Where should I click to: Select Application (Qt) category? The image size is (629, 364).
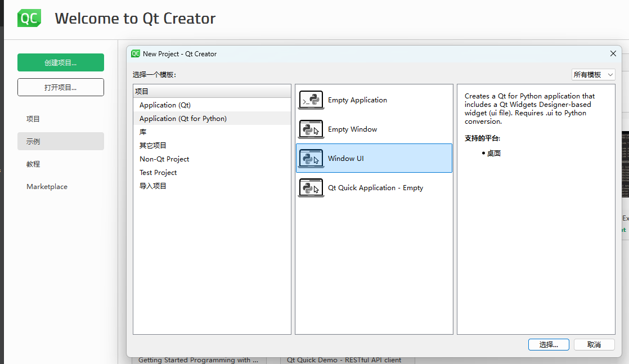click(x=212, y=105)
